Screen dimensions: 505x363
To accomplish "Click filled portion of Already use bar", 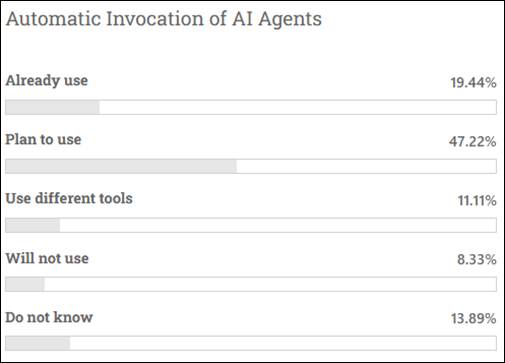I will point(53,107).
